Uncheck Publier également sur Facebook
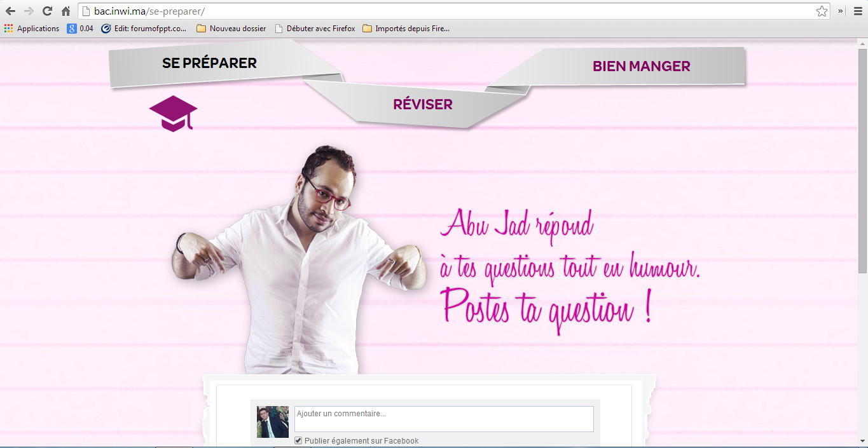The width and height of the screenshot is (868, 448). click(298, 441)
